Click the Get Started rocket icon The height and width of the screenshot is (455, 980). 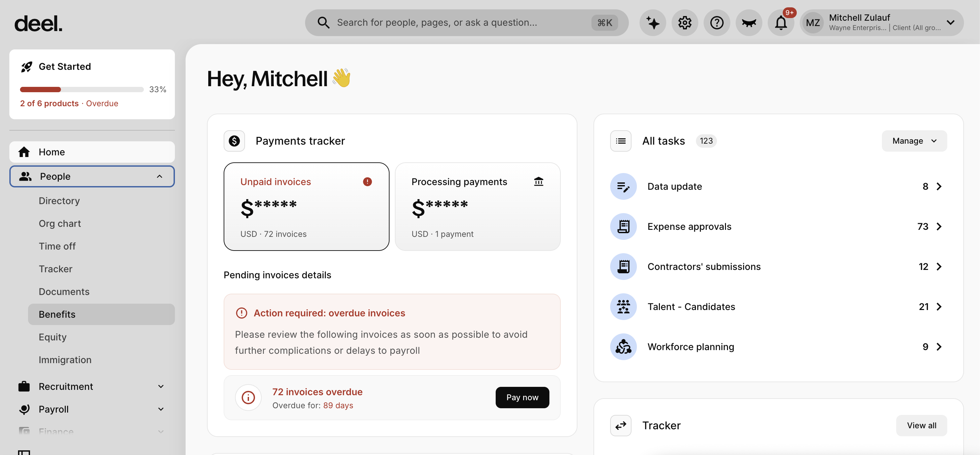pos(26,66)
